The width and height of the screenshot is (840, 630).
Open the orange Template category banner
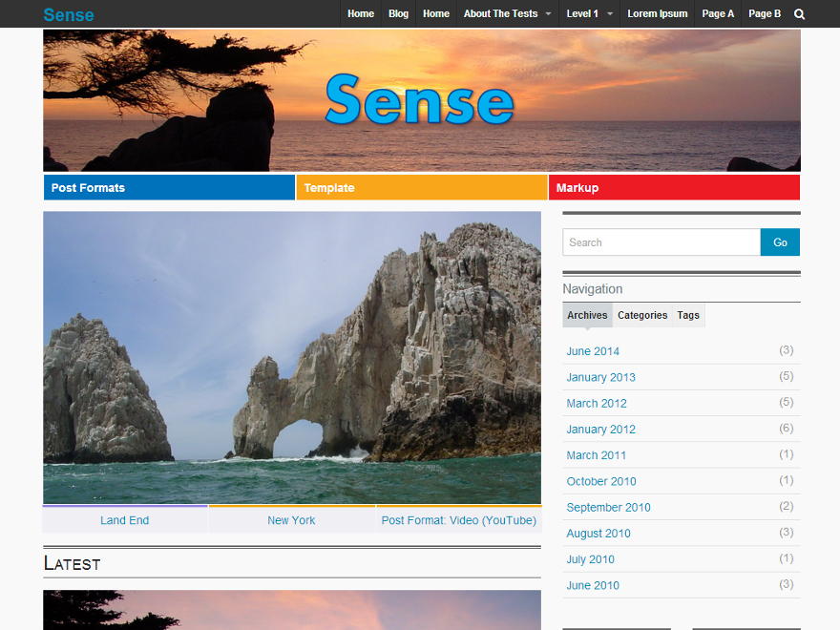[x=421, y=187]
